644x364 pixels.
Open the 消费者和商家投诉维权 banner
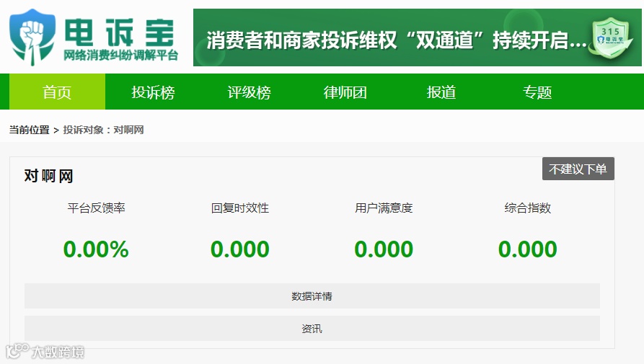click(418, 37)
